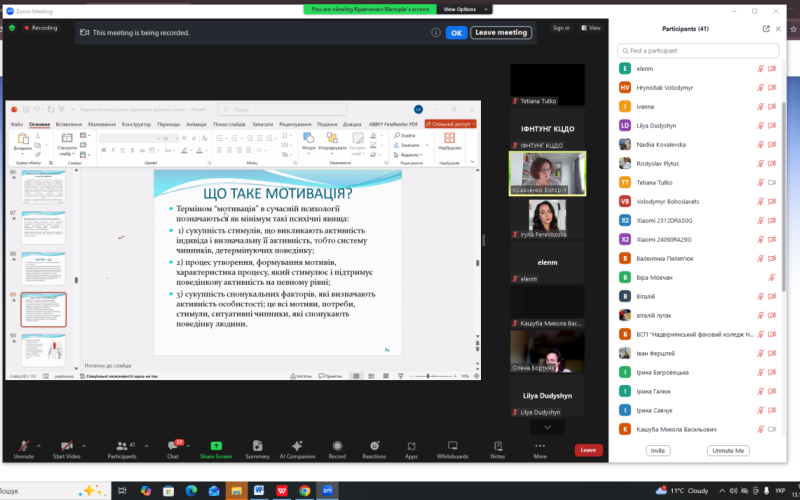
Task: Select the Iryna Perevozova video tile
Action: click(x=547, y=218)
